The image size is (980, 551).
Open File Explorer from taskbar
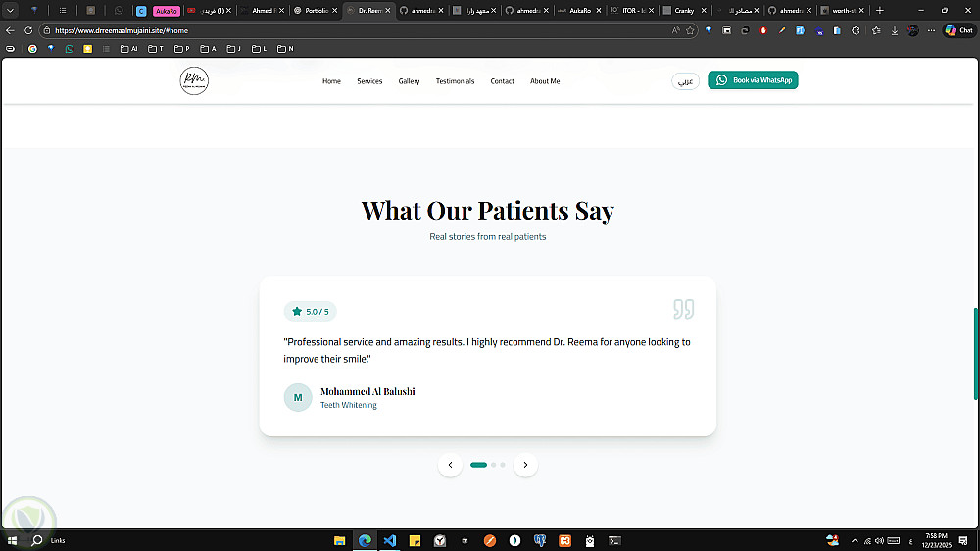340,541
